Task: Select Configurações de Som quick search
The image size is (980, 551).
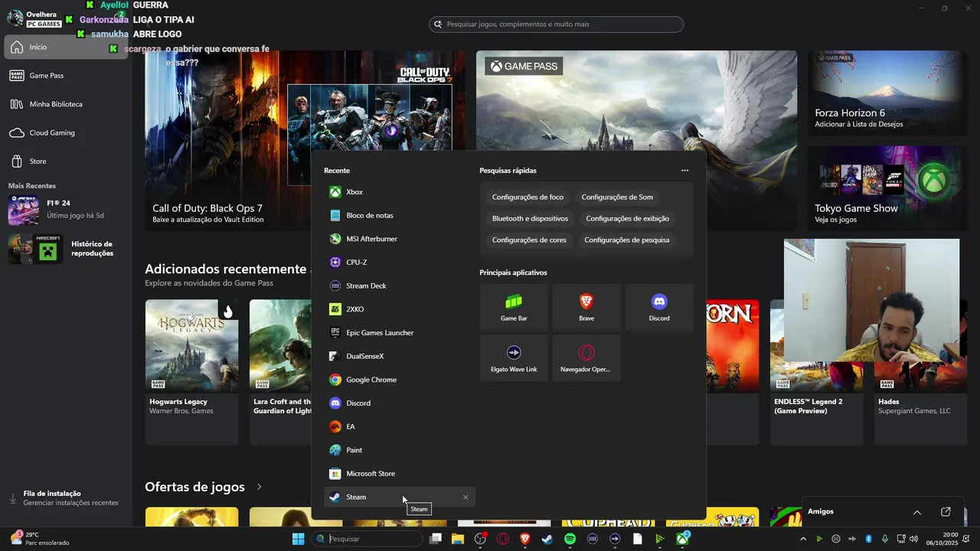Action: 617,197
